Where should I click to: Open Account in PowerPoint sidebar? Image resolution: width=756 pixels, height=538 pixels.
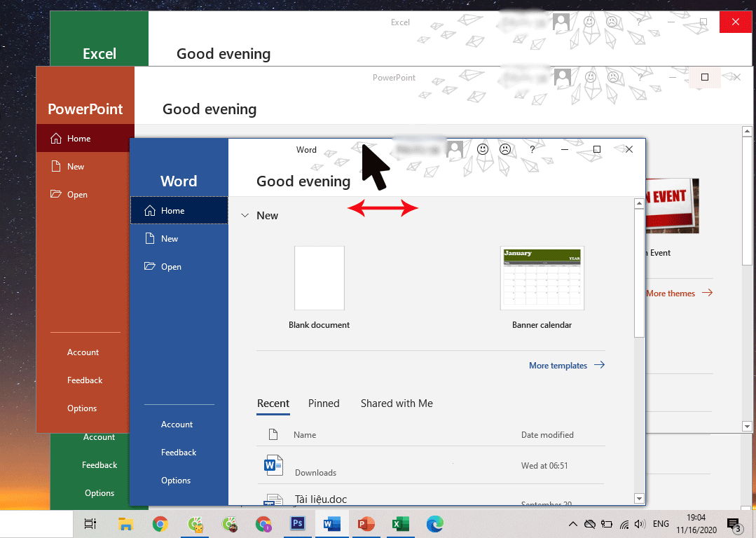pos(83,352)
